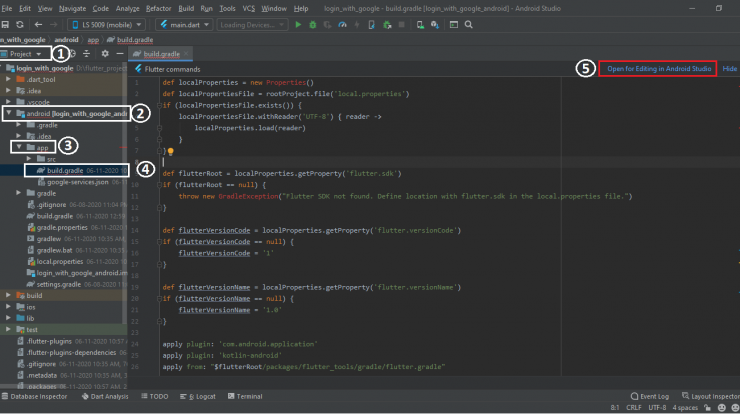Click the read-only lock icon in status bar
Viewport: 740px width, 414px height.
point(707,408)
